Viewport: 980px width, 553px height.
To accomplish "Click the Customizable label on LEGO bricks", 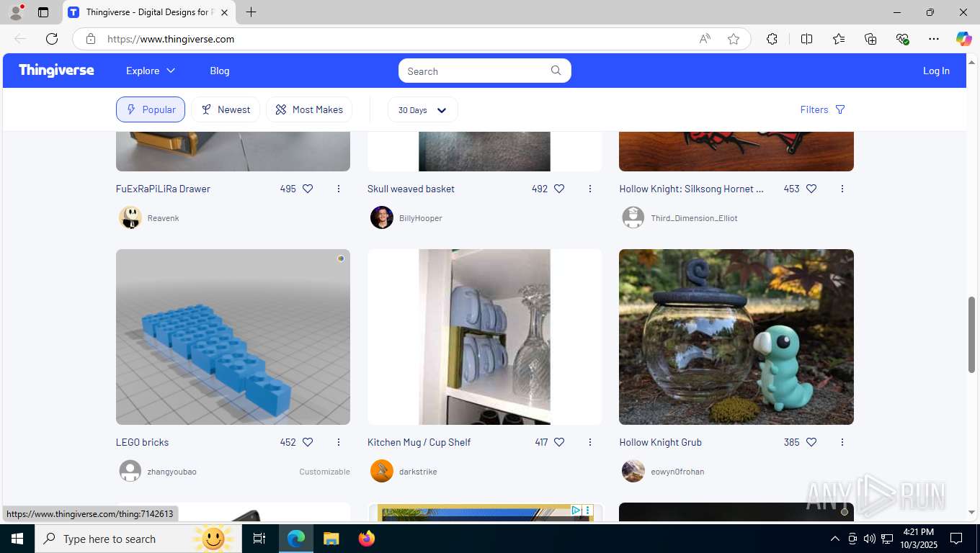I will tap(324, 472).
